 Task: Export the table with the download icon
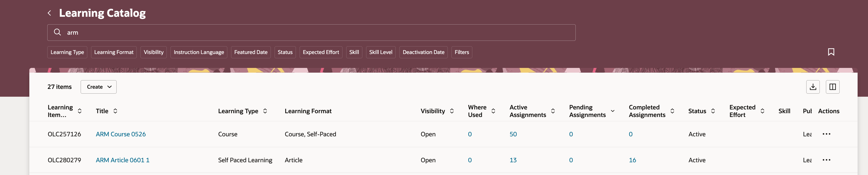coord(813,87)
